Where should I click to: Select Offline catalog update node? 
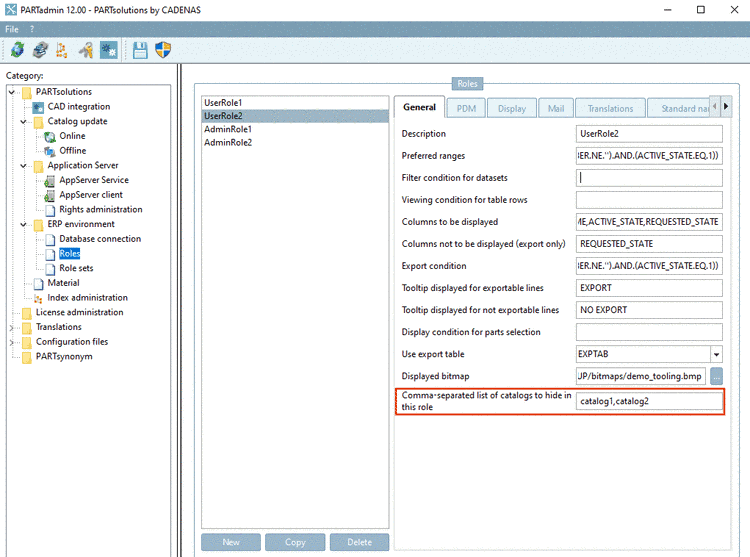73,151
